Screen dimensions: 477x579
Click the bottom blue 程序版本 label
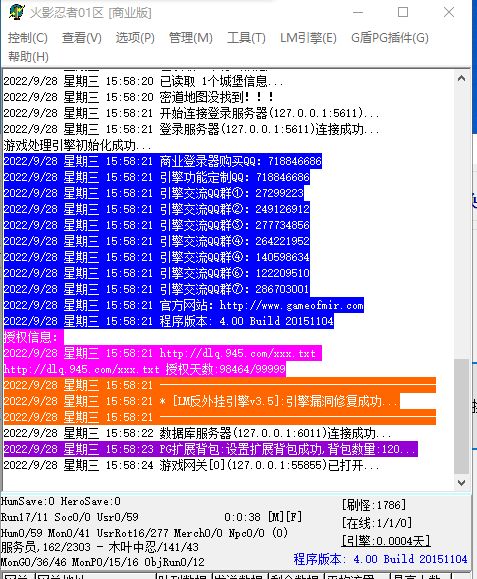point(380,559)
